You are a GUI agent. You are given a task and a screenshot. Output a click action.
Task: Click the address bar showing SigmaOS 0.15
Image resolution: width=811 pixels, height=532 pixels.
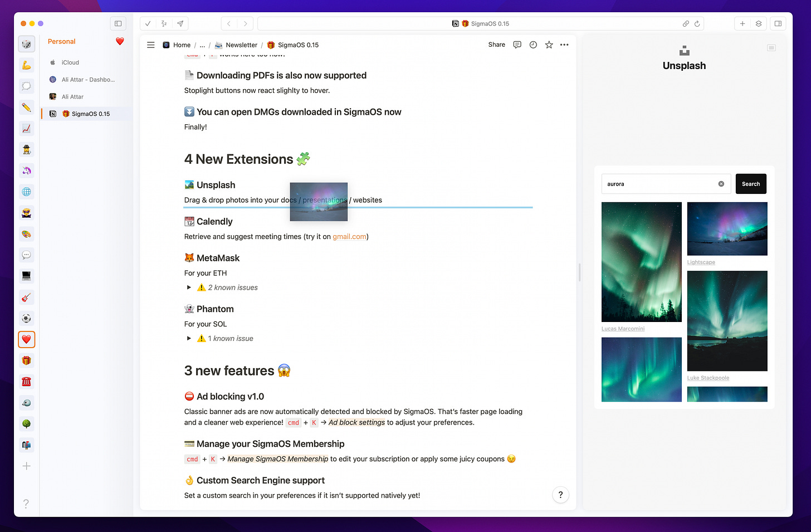click(481, 23)
